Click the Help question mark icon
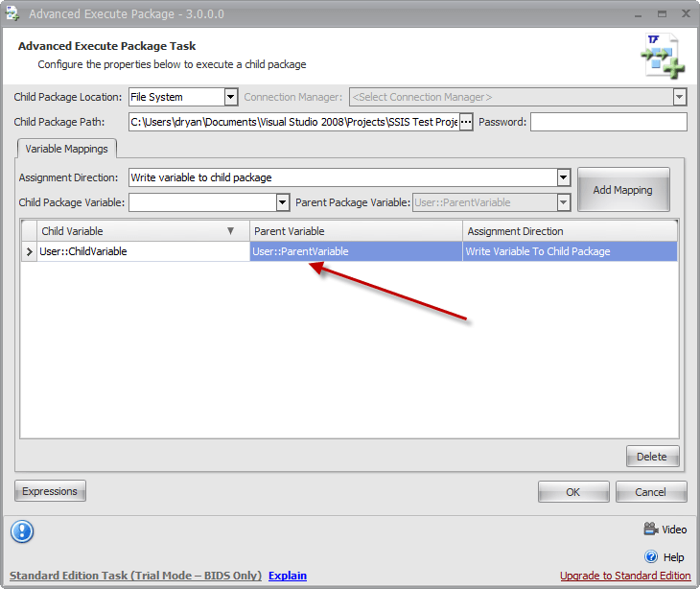 pyautogui.click(x=651, y=556)
